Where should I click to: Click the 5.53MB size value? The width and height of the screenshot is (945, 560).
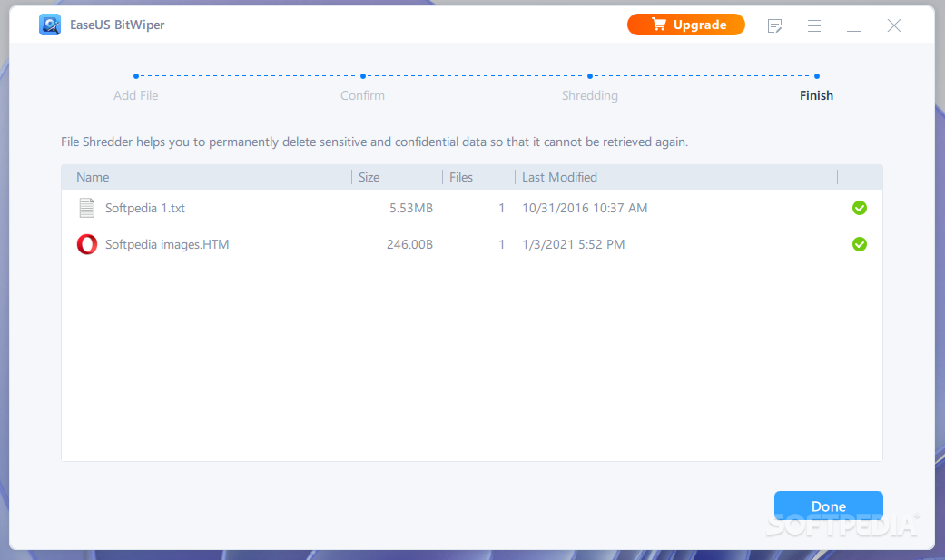[411, 208]
